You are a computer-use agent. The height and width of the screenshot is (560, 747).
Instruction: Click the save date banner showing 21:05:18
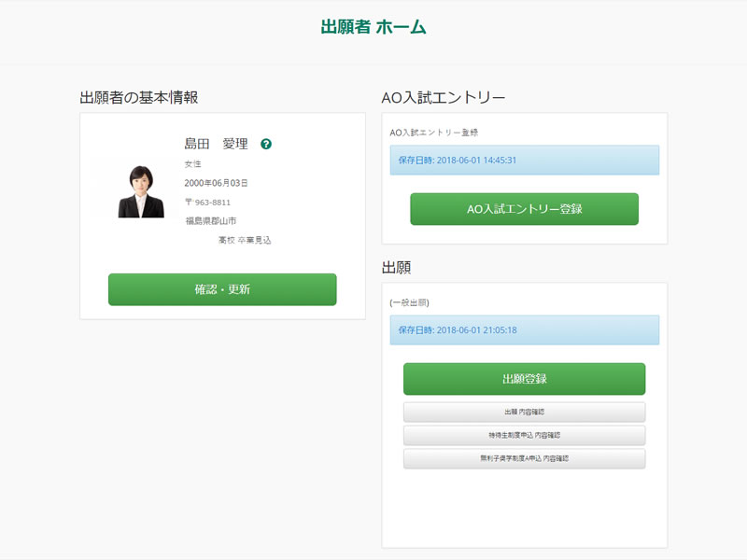[524, 330]
